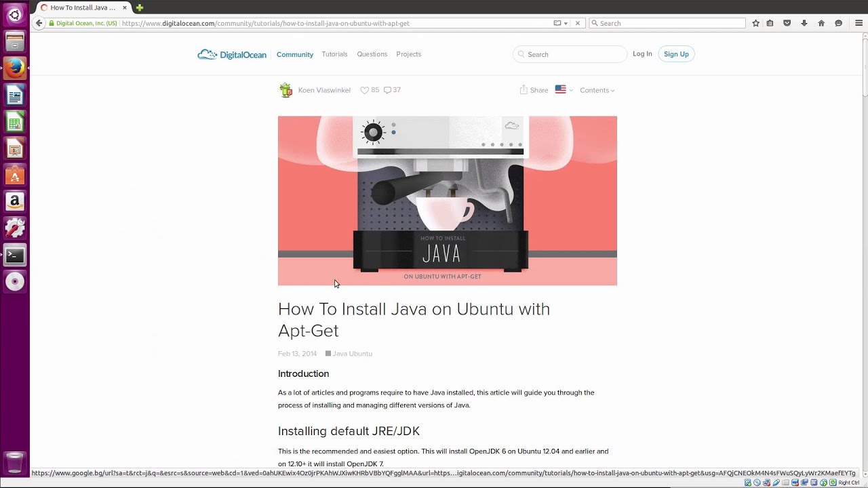
Task: Open the Trash in the launcher
Action: coord(14,462)
